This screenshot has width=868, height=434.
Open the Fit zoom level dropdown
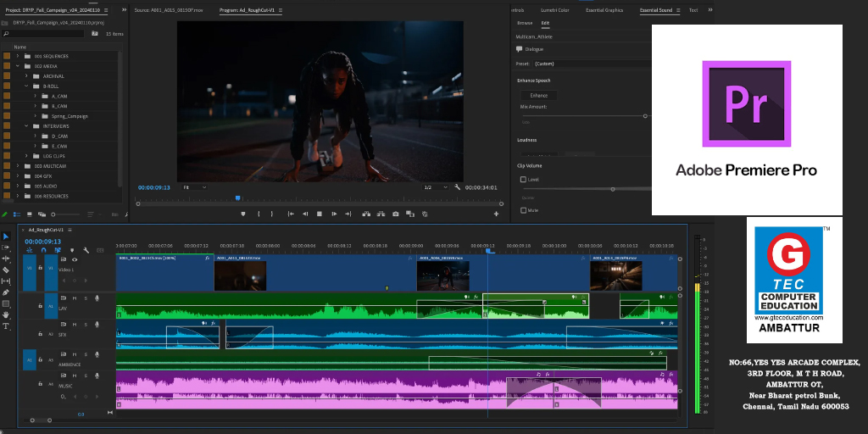pyautogui.click(x=195, y=186)
